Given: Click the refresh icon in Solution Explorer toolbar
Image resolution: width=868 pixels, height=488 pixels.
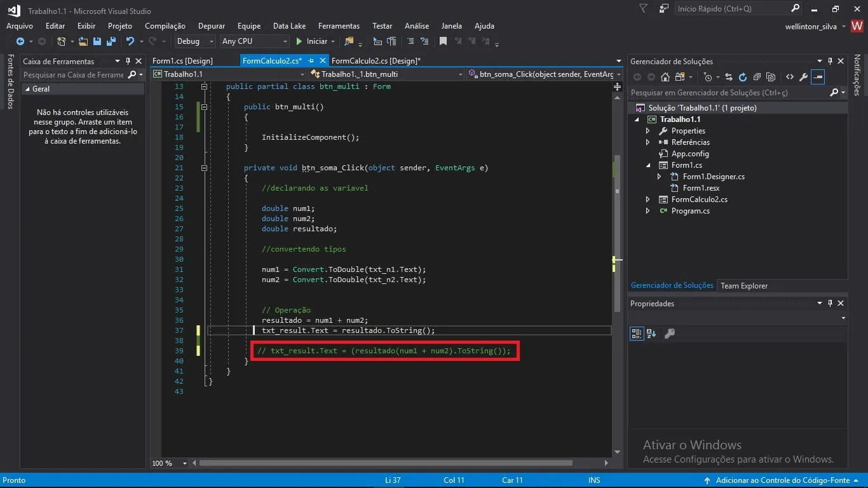Looking at the screenshot, I should 742,77.
